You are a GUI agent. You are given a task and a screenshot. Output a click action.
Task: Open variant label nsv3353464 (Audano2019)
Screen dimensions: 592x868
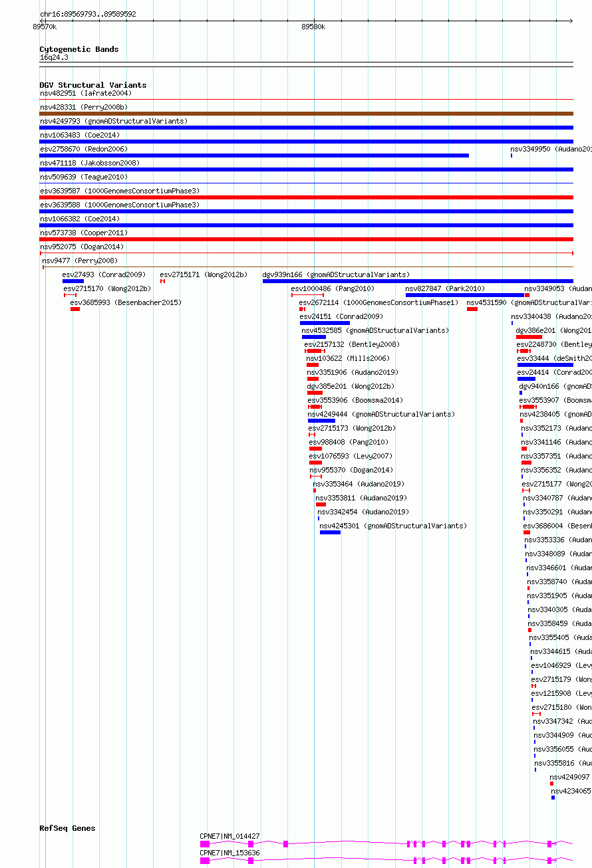click(359, 484)
